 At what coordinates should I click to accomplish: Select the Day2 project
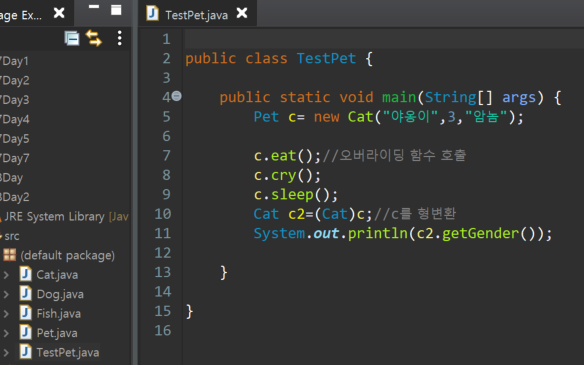(15, 80)
